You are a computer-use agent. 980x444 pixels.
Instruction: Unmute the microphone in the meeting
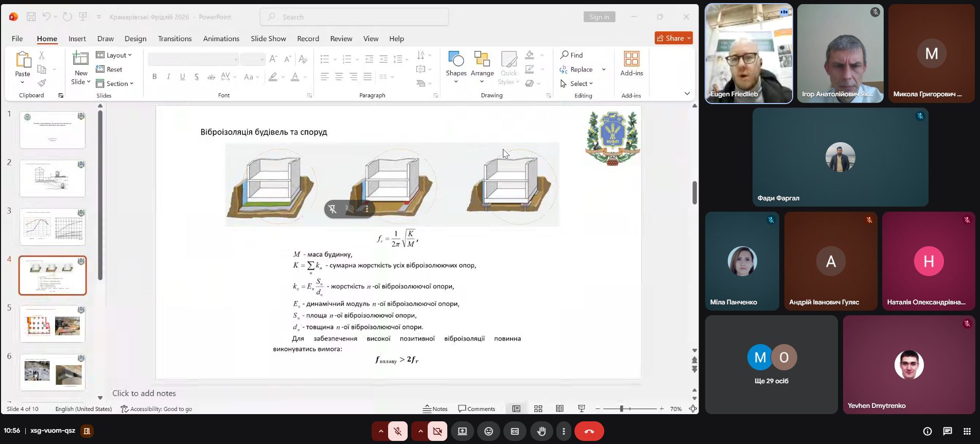[398, 431]
